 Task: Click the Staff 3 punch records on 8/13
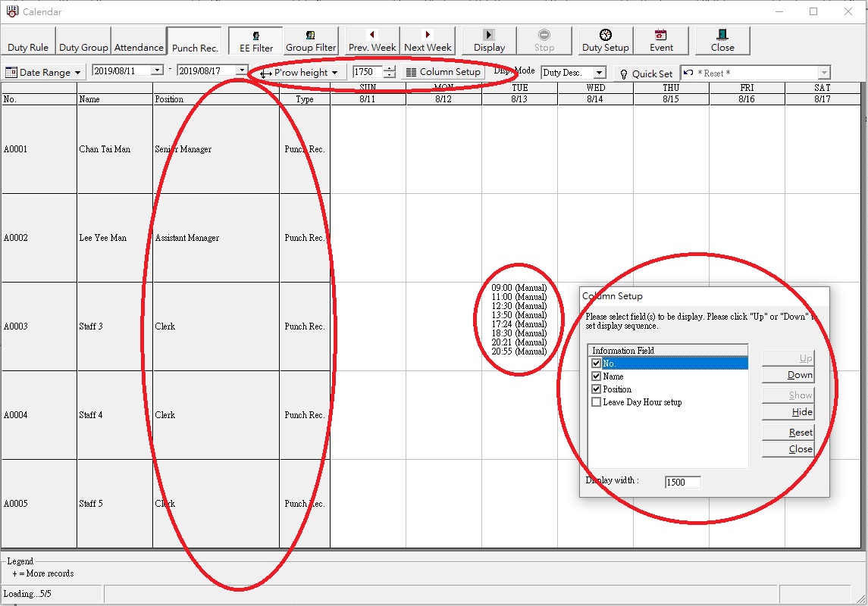point(519,320)
